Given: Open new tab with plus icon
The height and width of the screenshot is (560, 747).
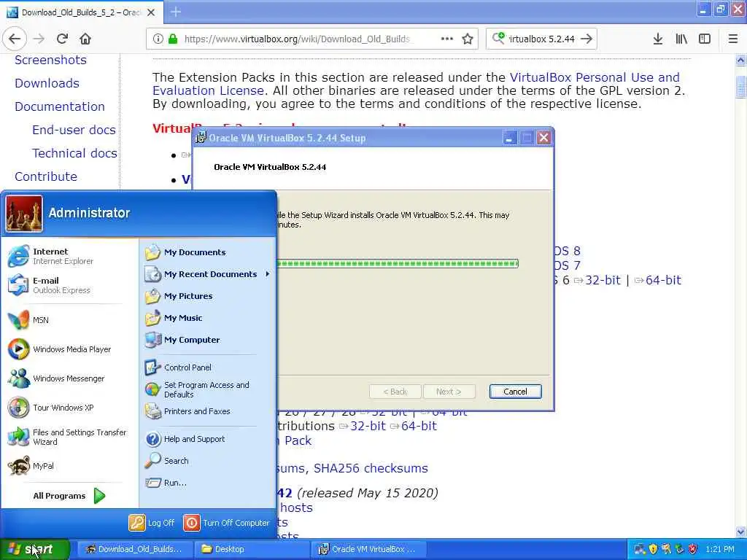Looking at the screenshot, I should [176, 12].
